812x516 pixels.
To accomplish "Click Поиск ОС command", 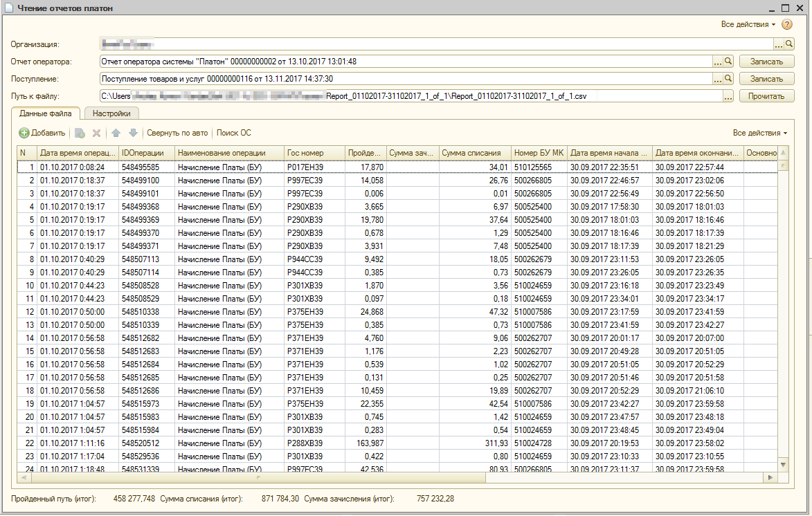I will point(233,133).
